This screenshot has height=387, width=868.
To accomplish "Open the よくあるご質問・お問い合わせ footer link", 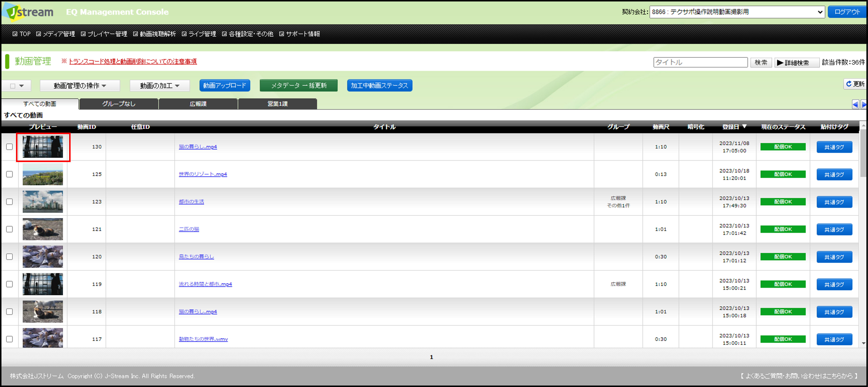I will click(x=799, y=376).
